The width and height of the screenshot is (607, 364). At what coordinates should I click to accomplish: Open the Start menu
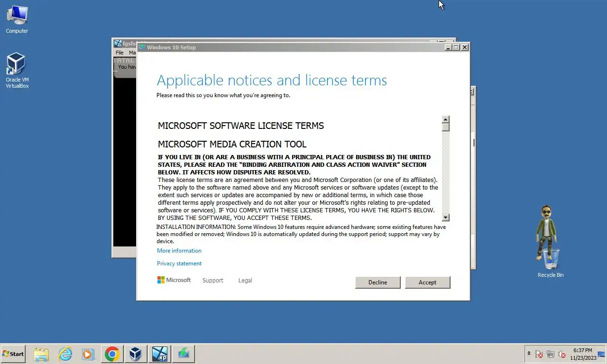coord(13,354)
